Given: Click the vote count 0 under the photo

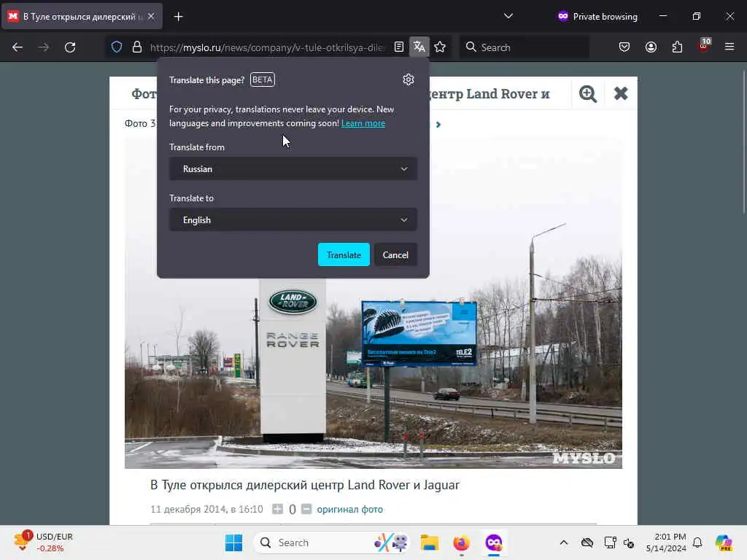Looking at the screenshot, I should click(x=292, y=510).
